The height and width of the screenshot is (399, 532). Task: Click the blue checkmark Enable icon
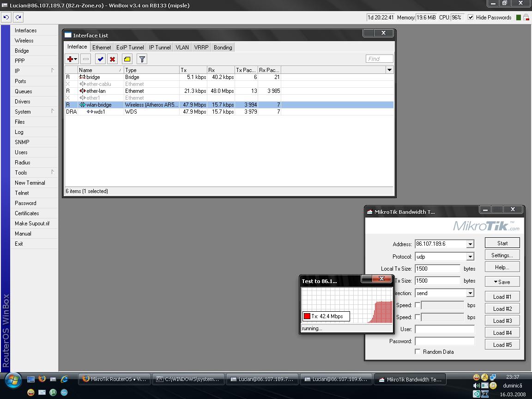tap(100, 59)
